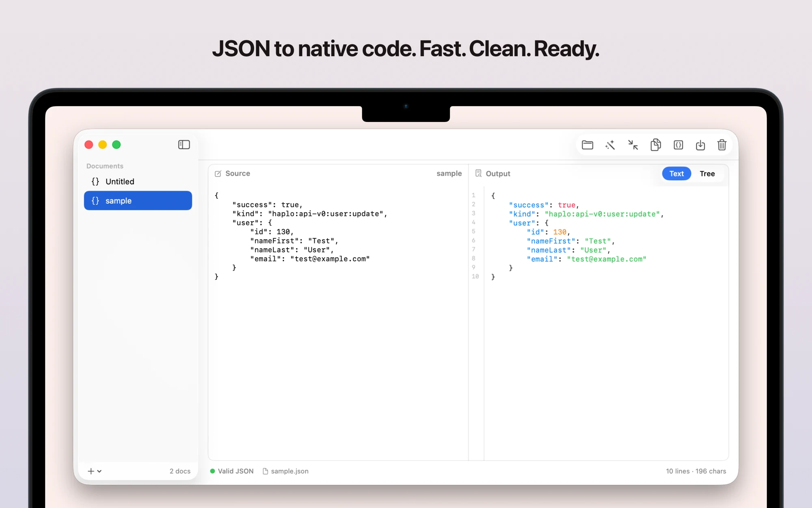Click "test@example.com" value in Output panel

pyautogui.click(x=607, y=259)
